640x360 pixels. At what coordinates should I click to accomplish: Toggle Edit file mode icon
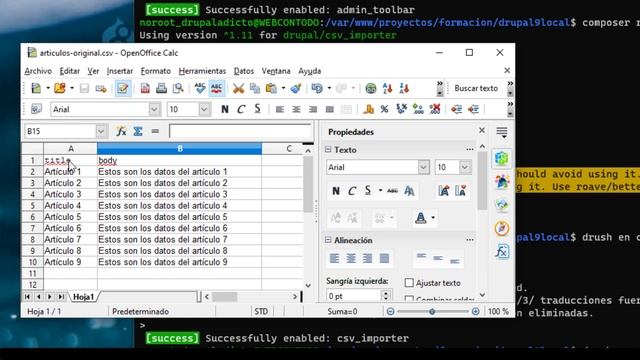pos(122,88)
